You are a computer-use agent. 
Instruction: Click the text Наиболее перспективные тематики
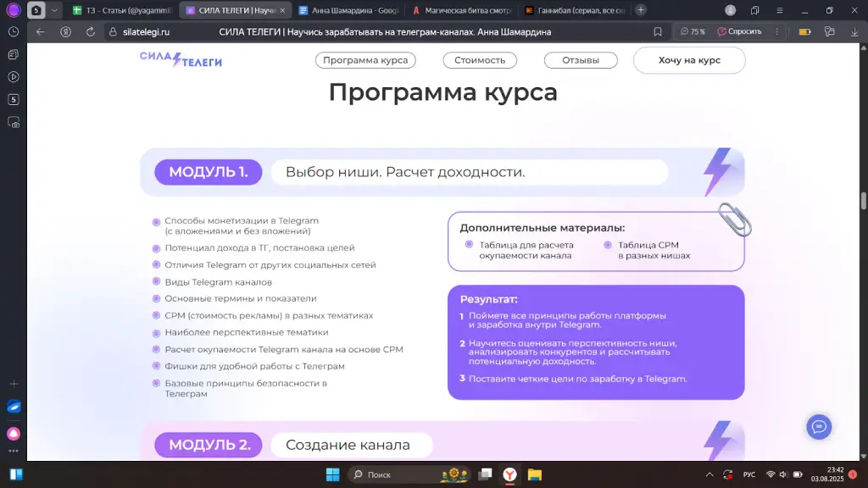pyautogui.click(x=247, y=332)
